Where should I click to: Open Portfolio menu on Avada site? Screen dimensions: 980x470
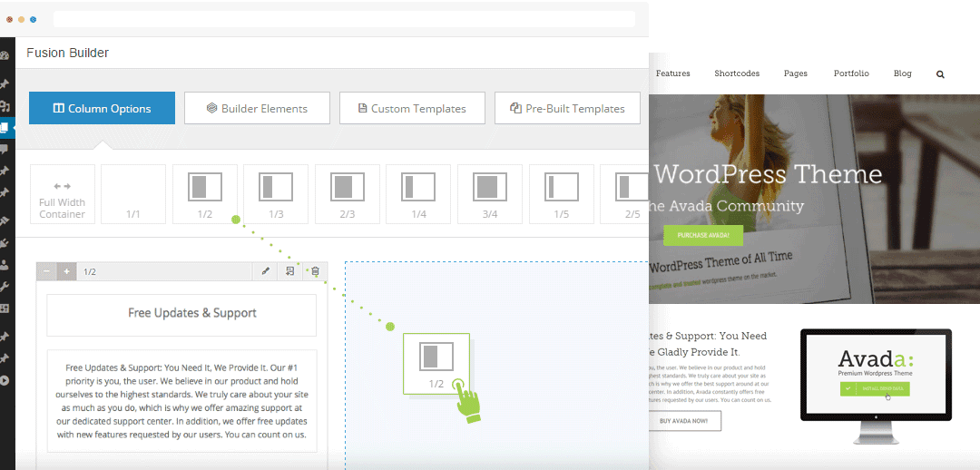point(851,73)
